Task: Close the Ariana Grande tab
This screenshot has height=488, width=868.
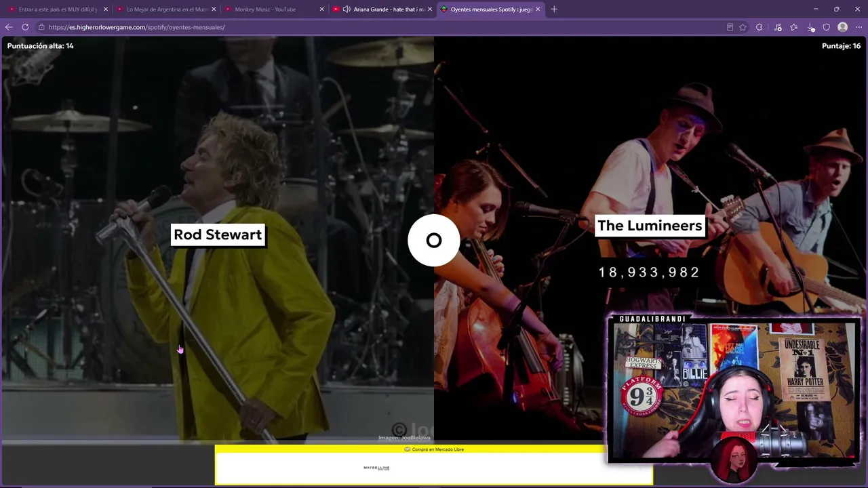Action: click(430, 9)
